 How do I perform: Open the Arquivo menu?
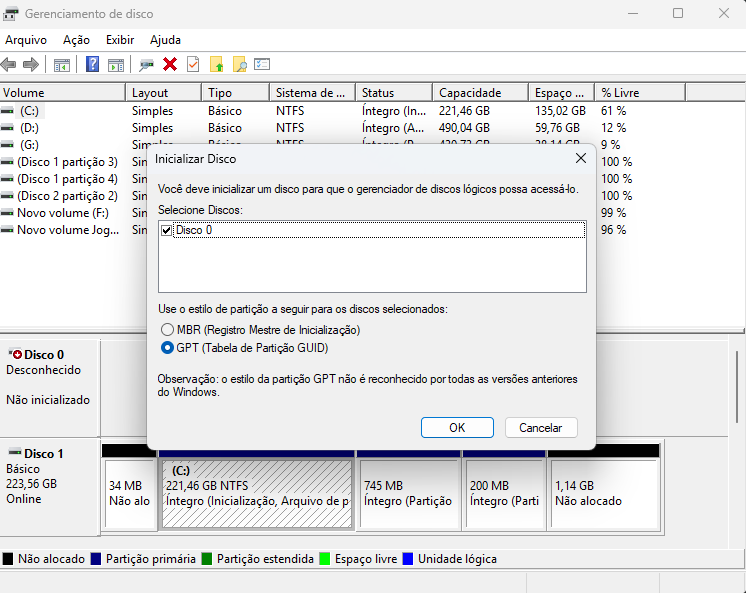(26, 40)
